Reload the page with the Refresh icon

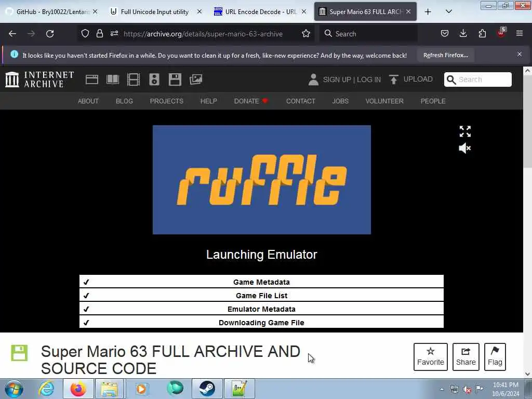(50, 34)
